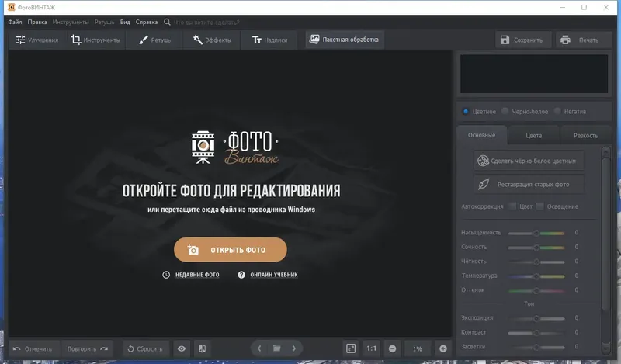Open the Вид menu
621x364 pixels.
[x=125, y=23]
